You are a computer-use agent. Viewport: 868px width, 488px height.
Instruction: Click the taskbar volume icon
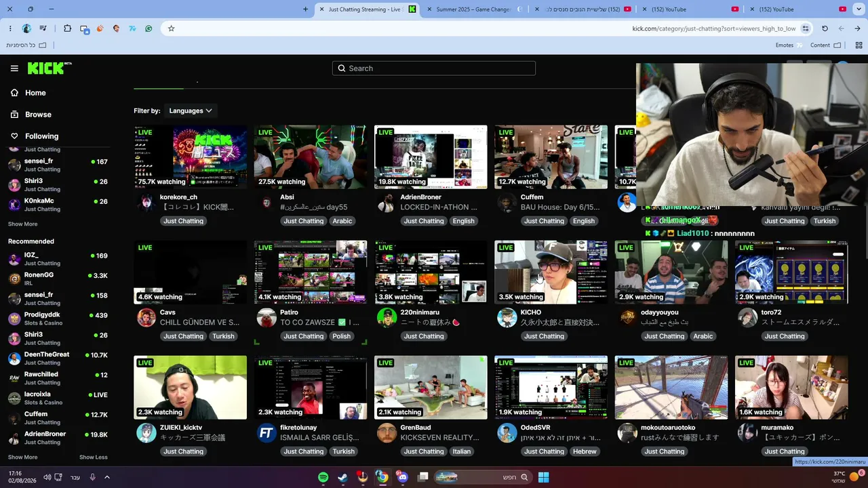click(47, 477)
